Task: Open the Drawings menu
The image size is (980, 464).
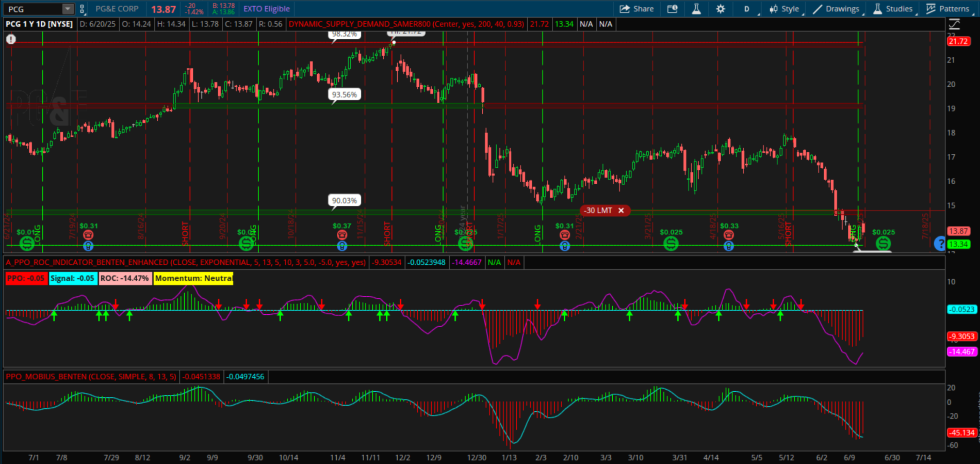Action: click(836, 9)
